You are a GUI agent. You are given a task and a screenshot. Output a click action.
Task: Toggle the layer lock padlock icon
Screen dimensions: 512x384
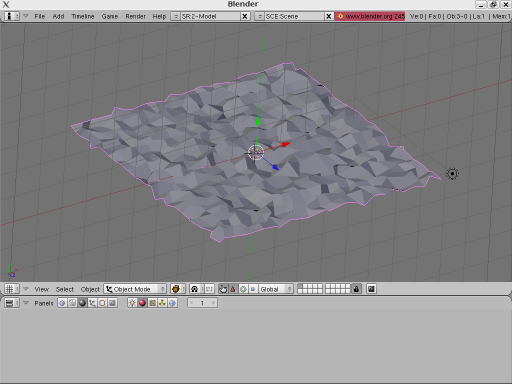[x=356, y=289]
